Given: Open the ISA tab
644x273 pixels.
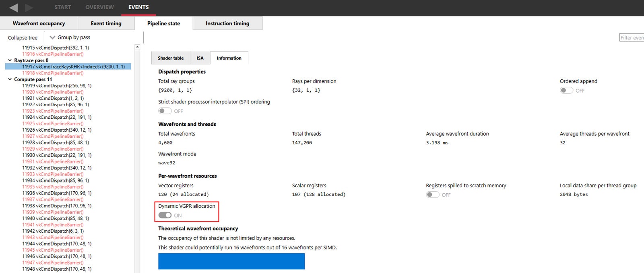Looking at the screenshot, I should coord(200,58).
